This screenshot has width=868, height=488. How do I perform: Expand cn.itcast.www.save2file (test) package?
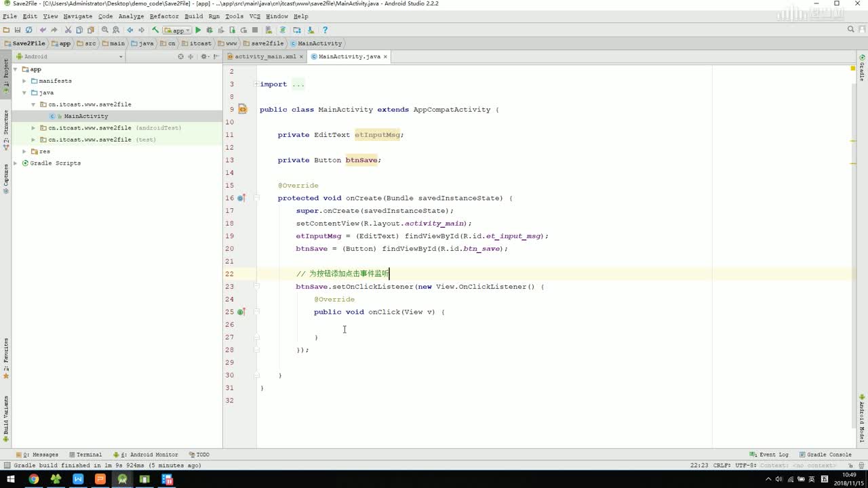(x=34, y=140)
